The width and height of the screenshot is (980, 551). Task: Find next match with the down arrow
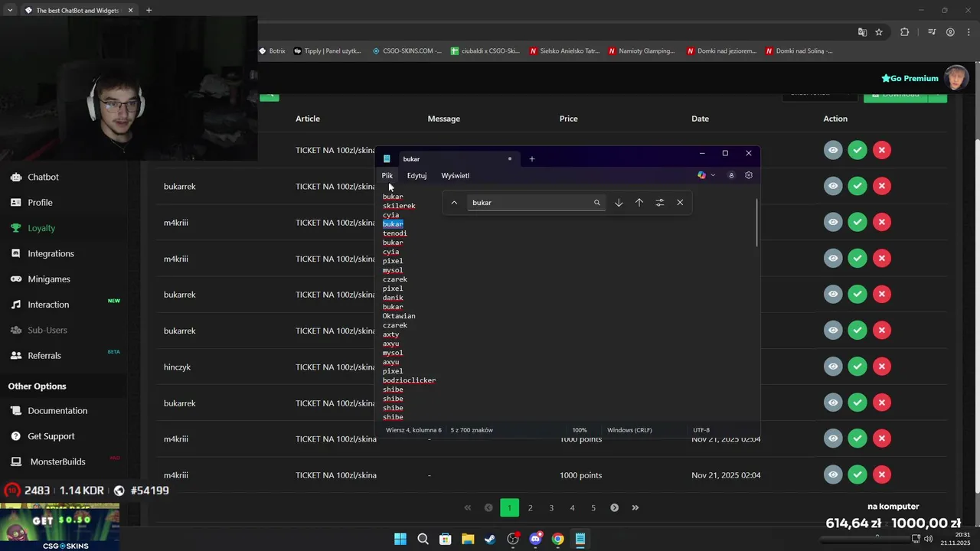click(x=619, y=203)
